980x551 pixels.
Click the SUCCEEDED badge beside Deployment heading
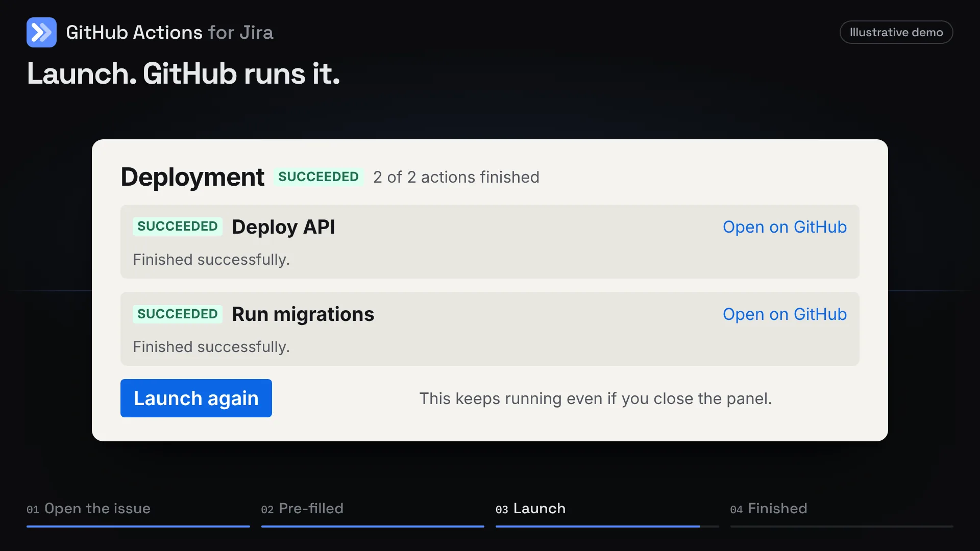tap(318, 177)
